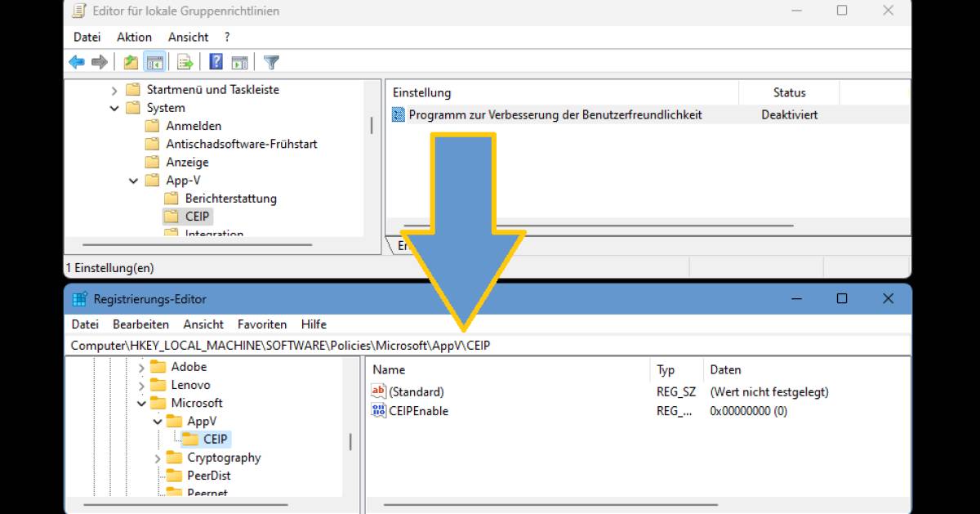
Task: Expand the Startmenü und Taskleiste node
Action: [x=114, y=90]
